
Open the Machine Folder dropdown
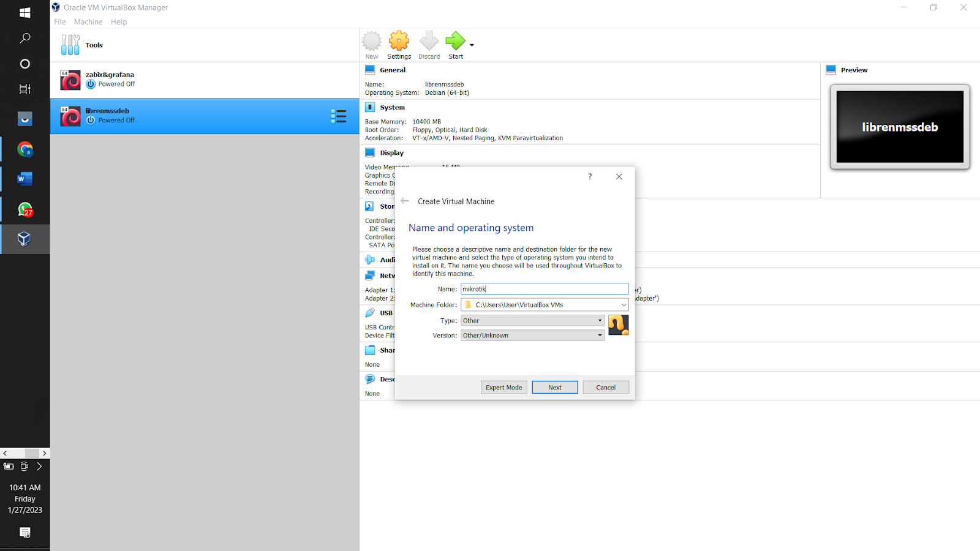[545, 305]
